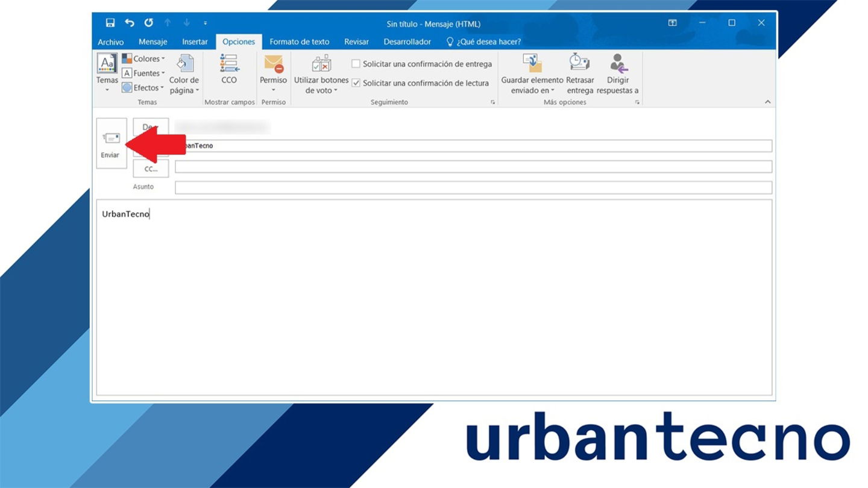Select the Opciones tab
Image resolution: width=868 pixels, height=488 pixels.
tap(239, 42)
